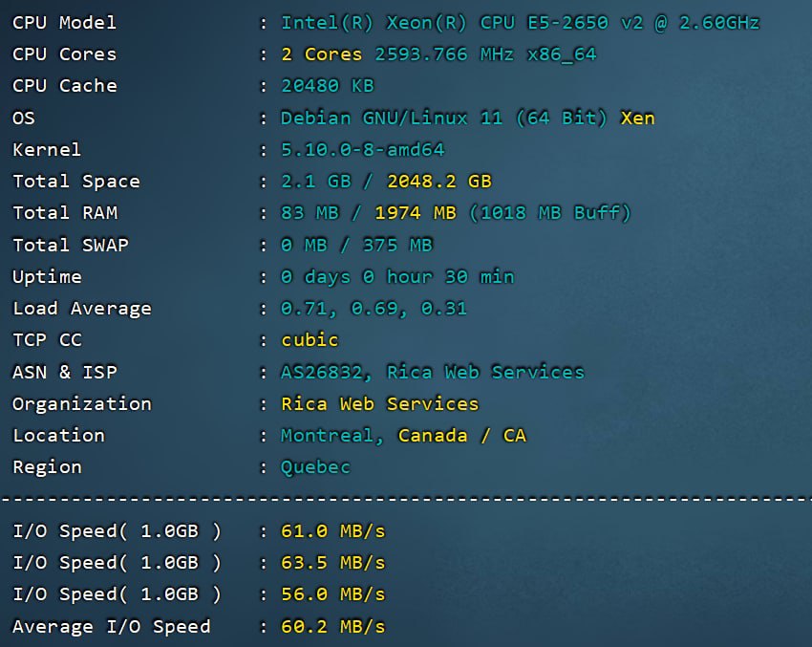The width and height of the screenshot is (812, 647).
Task: Select the Total Space label
Action: point(76,182)
